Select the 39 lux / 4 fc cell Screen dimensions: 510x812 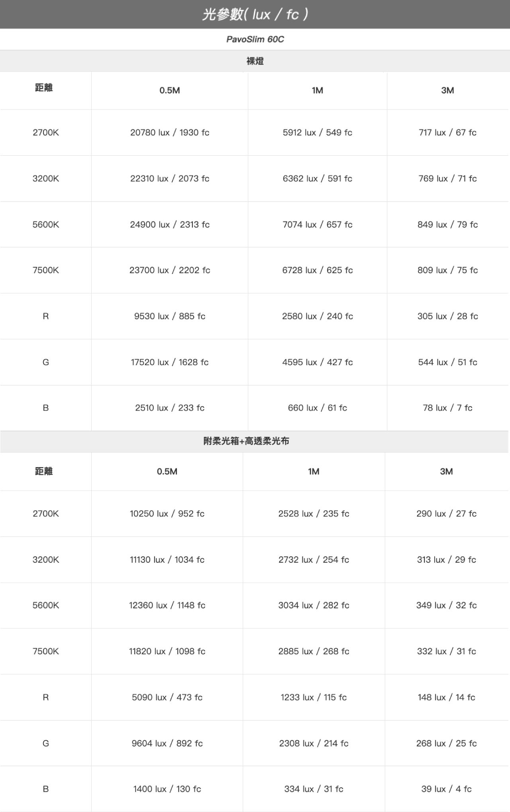446,789
